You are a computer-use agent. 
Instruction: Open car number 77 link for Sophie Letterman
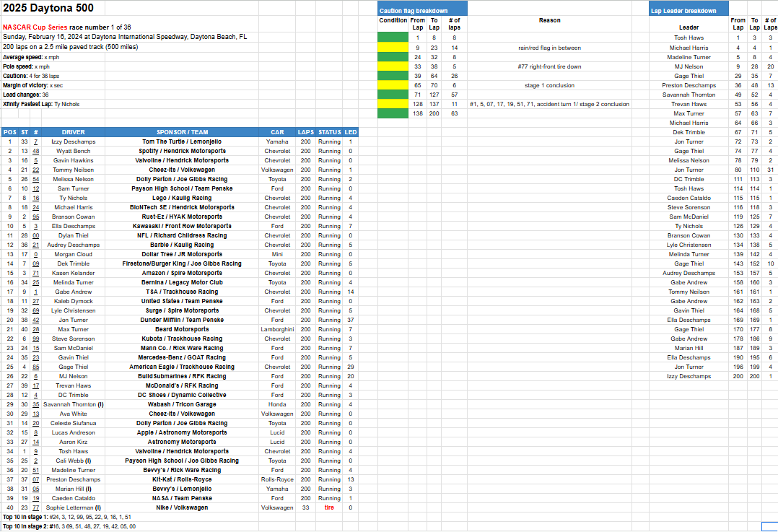point(36,507)
